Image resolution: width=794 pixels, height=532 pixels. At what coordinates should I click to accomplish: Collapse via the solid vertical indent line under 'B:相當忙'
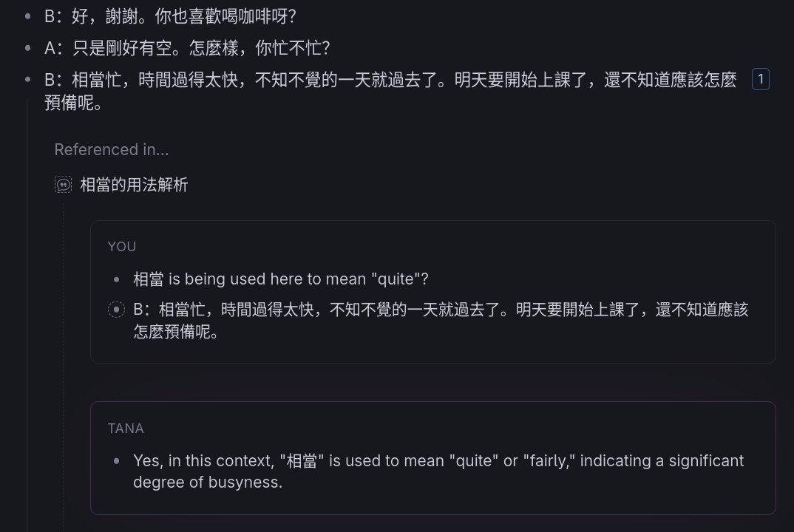click(x=27, y=314)
